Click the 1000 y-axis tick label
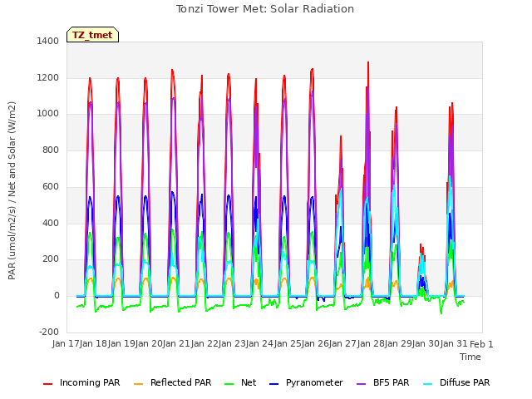Image resolution: width=532 pixels, height=399 pixels. point(48,114)
